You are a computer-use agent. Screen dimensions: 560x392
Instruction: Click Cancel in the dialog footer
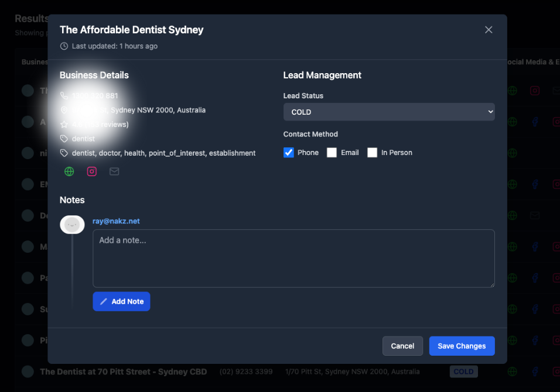point(402,346)
